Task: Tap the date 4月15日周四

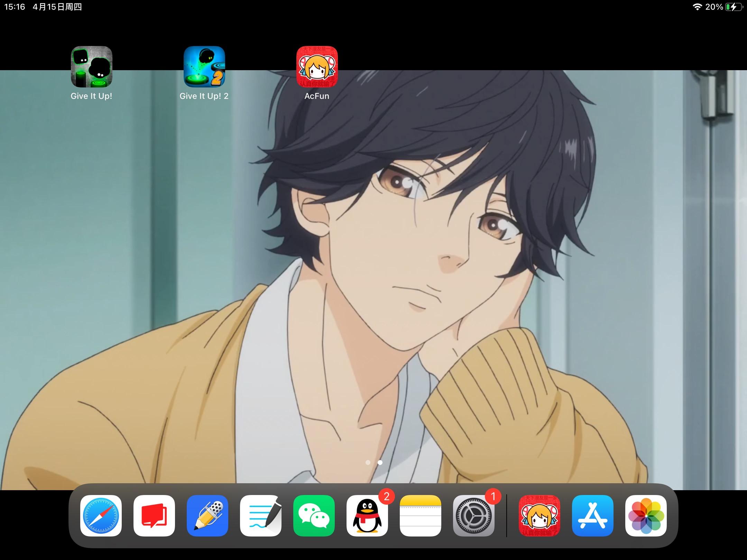Action: point(57,7)
